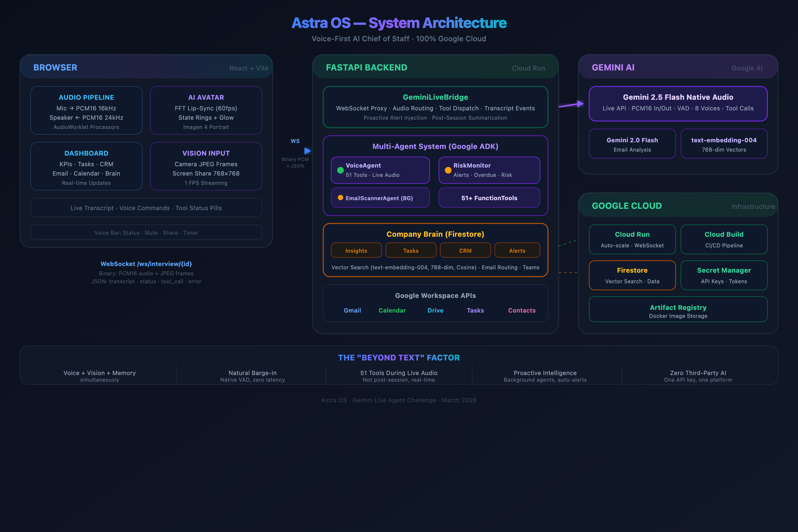Click the Alerts chip in Company Brain

(x=517, y=250)
